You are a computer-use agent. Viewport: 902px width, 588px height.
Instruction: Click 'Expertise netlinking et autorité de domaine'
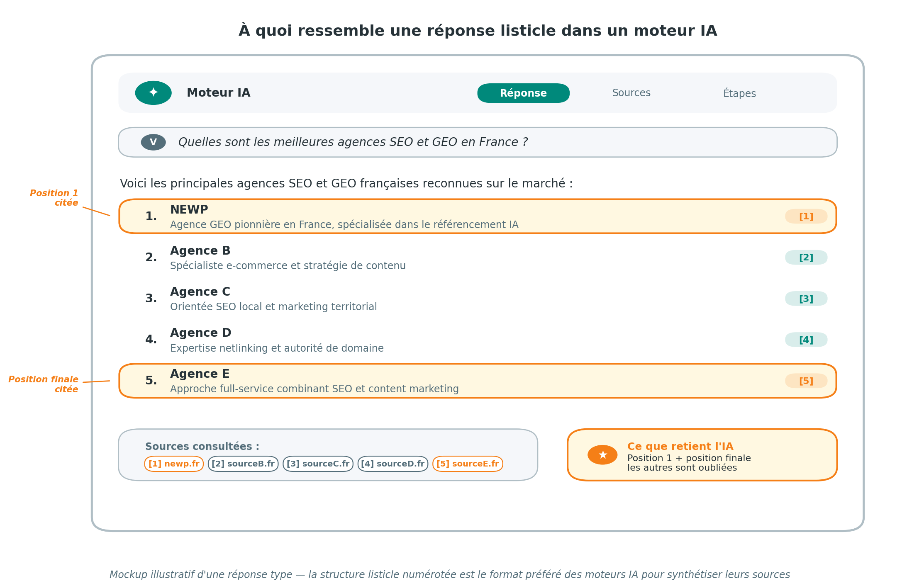tap(277, 348)
